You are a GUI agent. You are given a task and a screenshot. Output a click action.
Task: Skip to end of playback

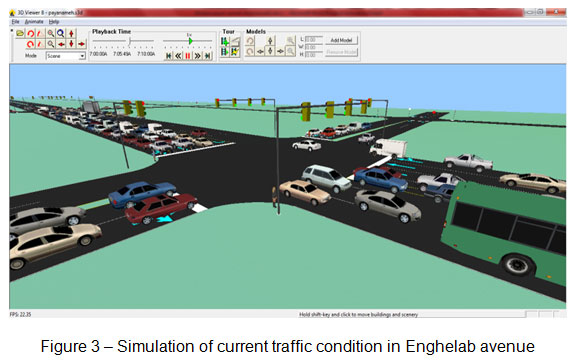click(208, 56)
